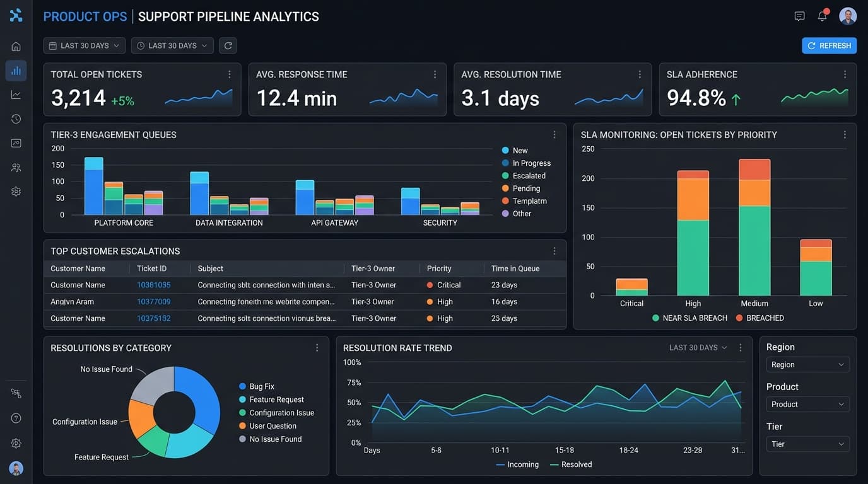Open the profile avatar in the top-right header
Image resolution: width=868 pixels, height=484 pixels.
coord(848,16)
